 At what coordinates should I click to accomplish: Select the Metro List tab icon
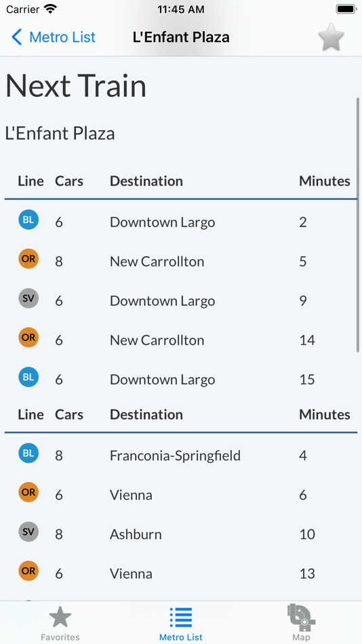point(181,618)
